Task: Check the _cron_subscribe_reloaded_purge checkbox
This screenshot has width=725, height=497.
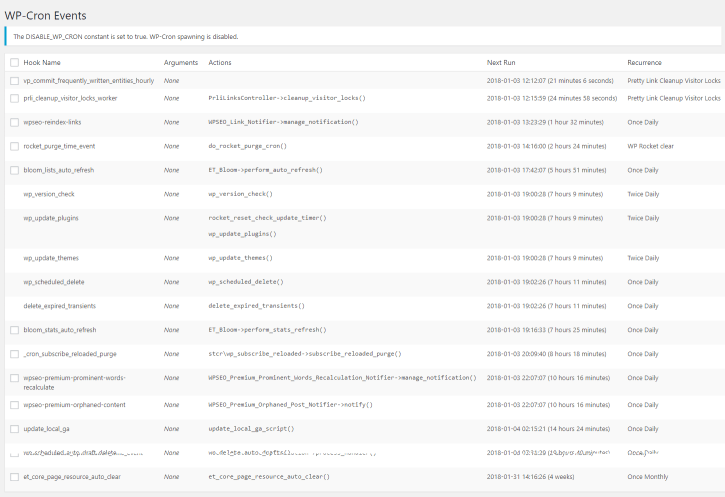Action: (x=14, y=354)
